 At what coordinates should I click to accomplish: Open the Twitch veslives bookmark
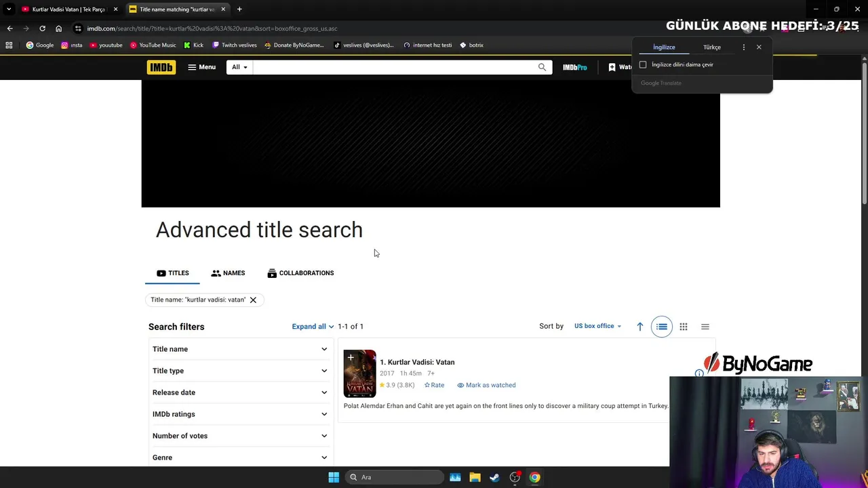click(x=235, y=45)
